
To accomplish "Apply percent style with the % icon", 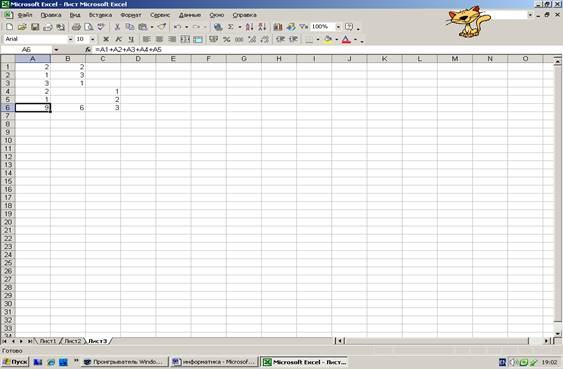I will tap(227, 39).
